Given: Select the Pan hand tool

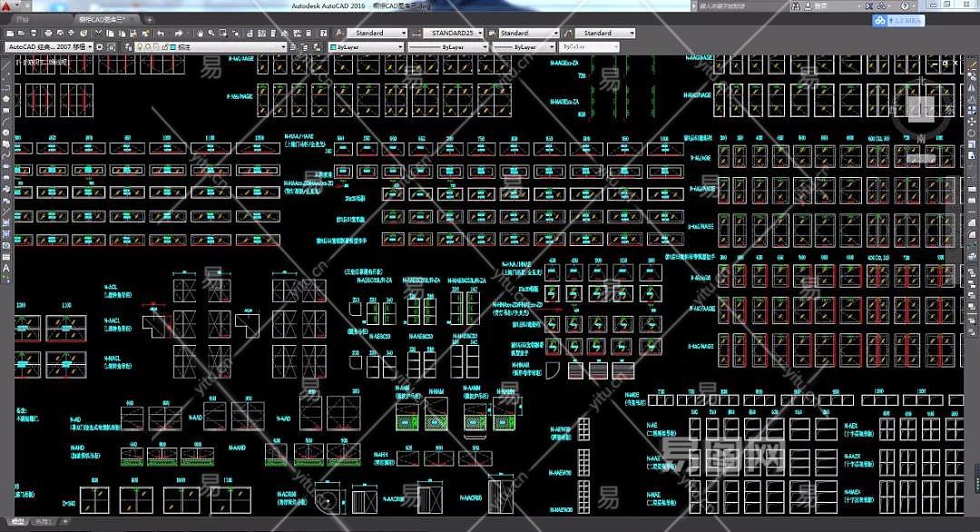Looking at the screenshot, I should 198,34.
